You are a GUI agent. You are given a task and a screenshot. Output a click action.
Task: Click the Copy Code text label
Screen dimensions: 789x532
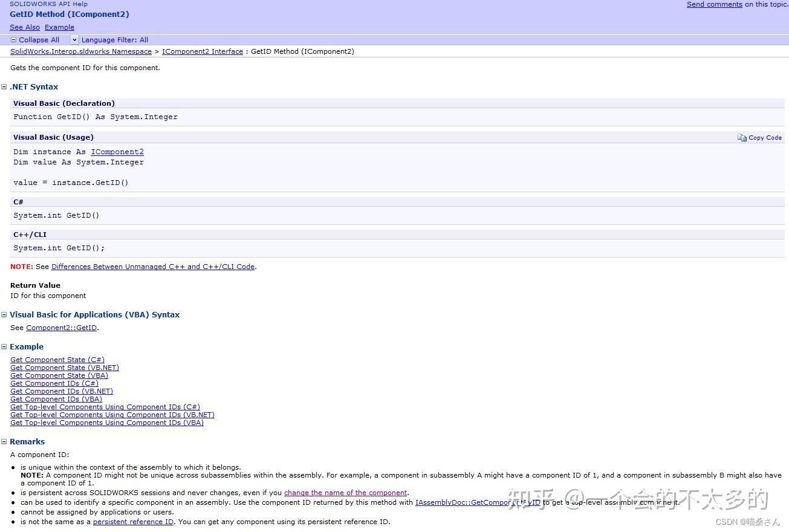point(765,138)
